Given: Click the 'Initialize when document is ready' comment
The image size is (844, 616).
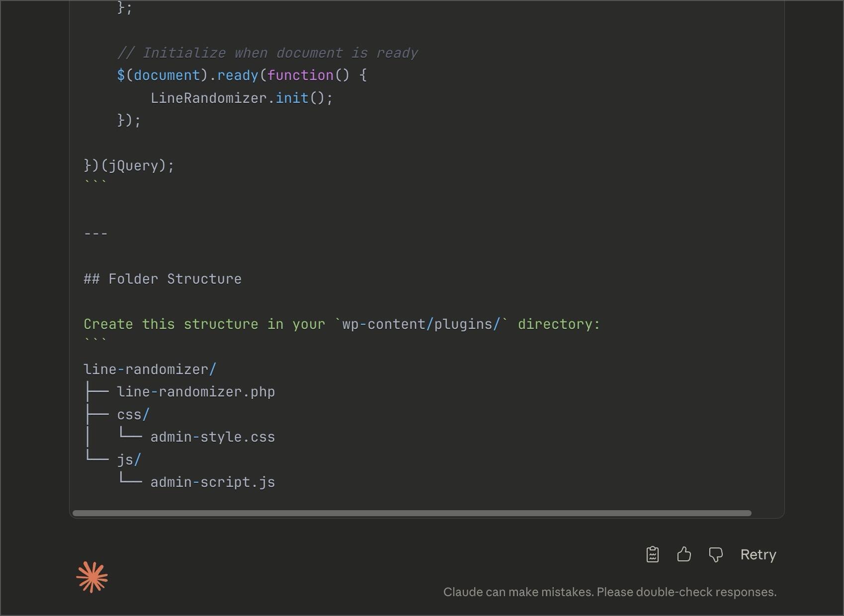Looking at the screenshot, I should click(268, 53).
